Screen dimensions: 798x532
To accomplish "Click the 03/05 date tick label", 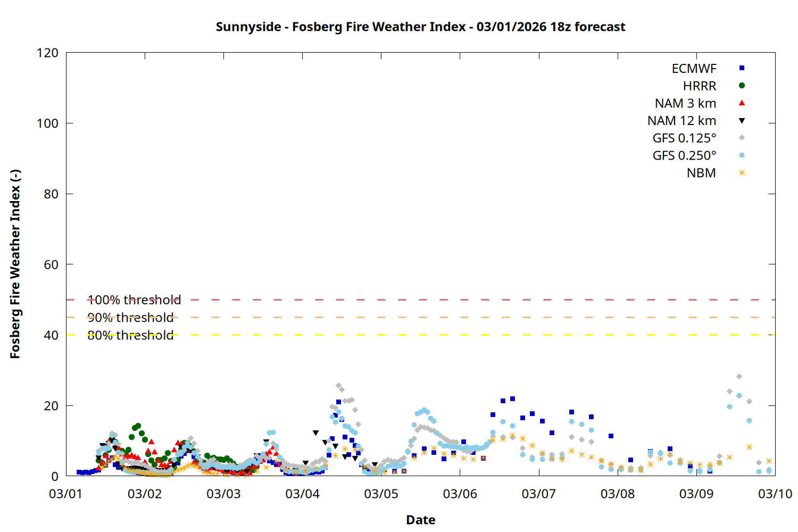I will pos(381,494).
